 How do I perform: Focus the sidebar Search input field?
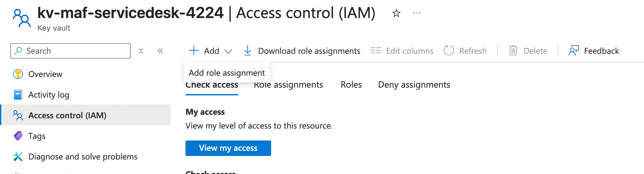71,51
